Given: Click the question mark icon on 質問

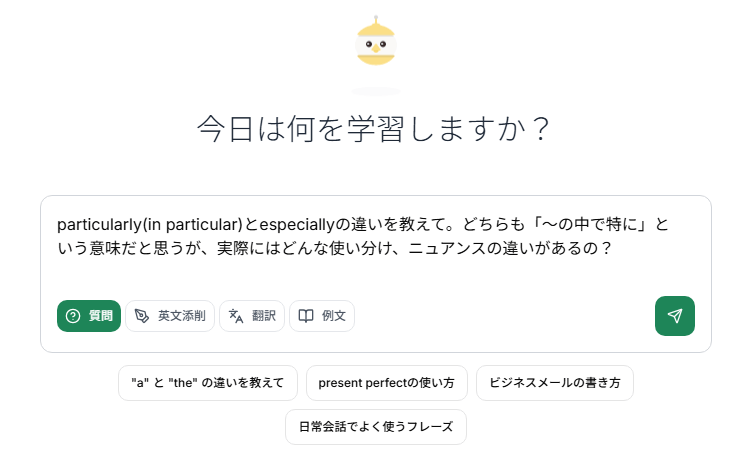Looking at the screenshot, I should [73, 316].
